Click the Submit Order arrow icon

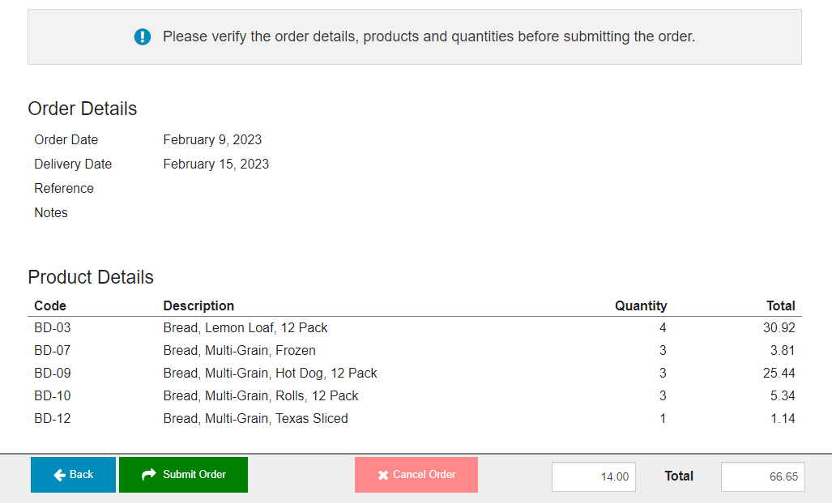pos(148,475)
